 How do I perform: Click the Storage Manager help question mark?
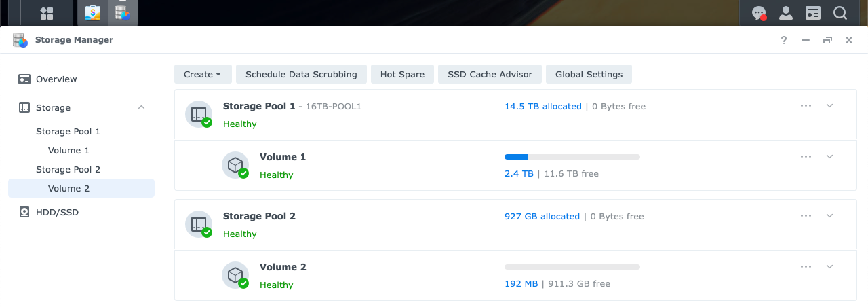coord(784,40)
